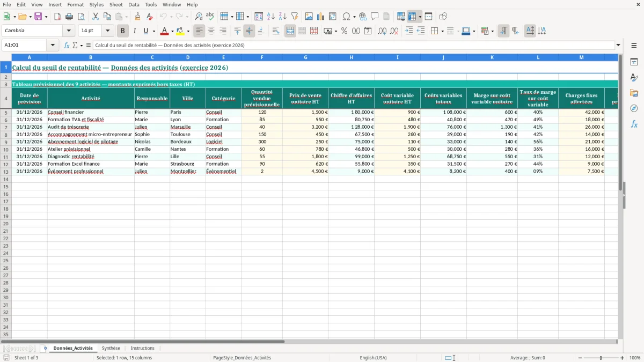Click the Increase Indent icon
Screen dimensions: 644x362
coord(409,31)
